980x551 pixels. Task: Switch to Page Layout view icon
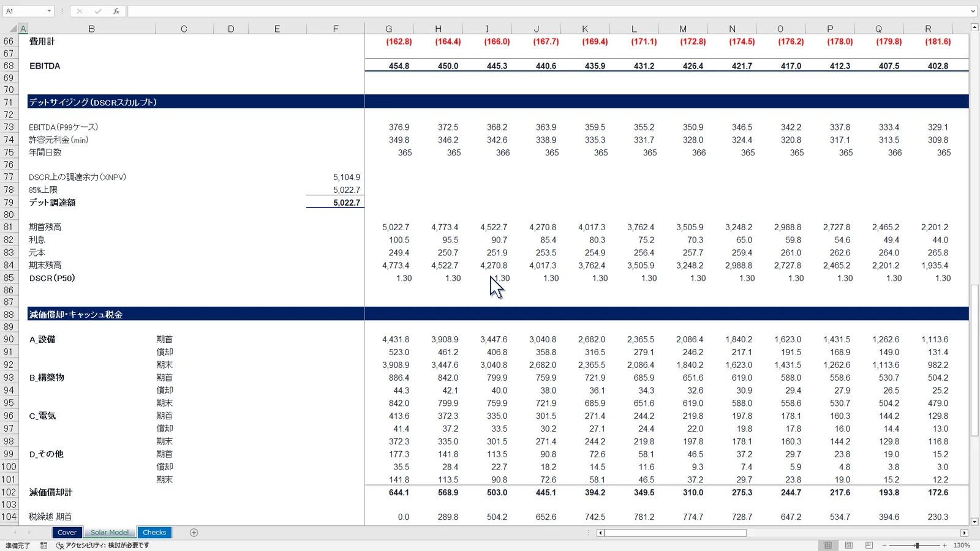coord(848,545)
